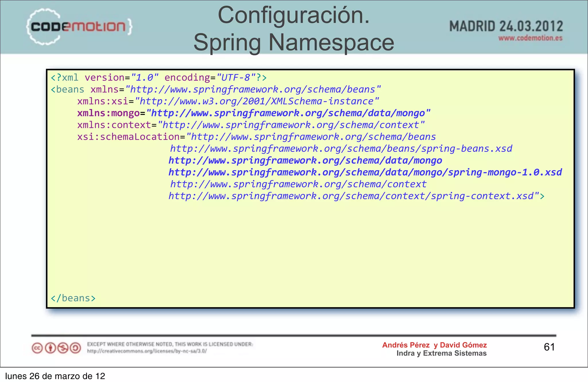This screenshot has height=382, width=588.
Task: Click the spring-context.xsd URL line
Action: 356,196
